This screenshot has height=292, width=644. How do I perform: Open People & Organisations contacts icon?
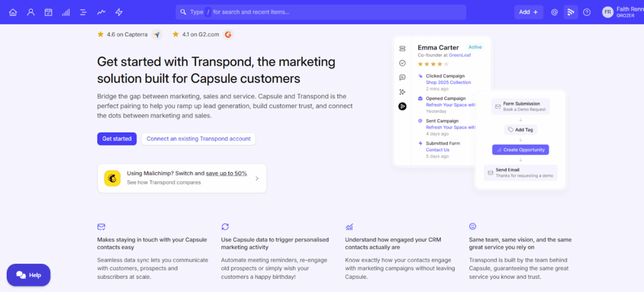[x=31, y=12]
